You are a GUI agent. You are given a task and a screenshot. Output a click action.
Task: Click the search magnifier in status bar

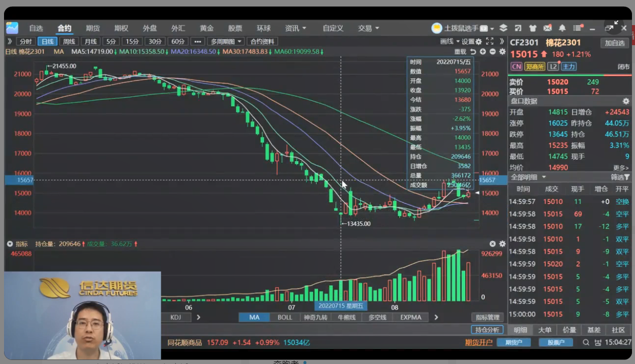coord(586,342)
